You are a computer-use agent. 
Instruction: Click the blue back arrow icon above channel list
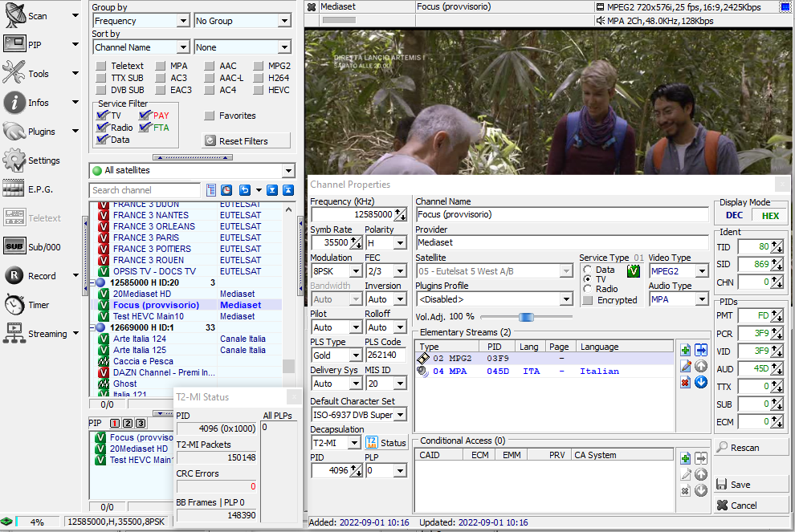coord(245,190)
